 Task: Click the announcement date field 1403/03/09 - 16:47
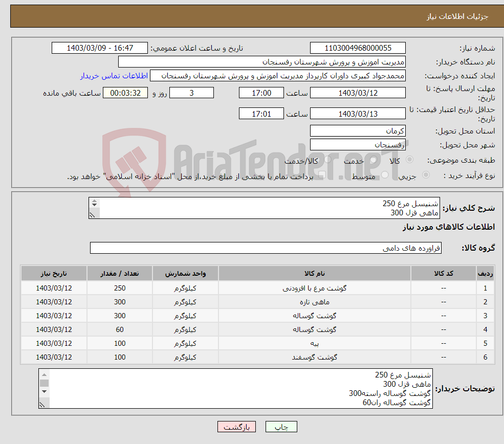pyautogui.click(x=100, y=48)
